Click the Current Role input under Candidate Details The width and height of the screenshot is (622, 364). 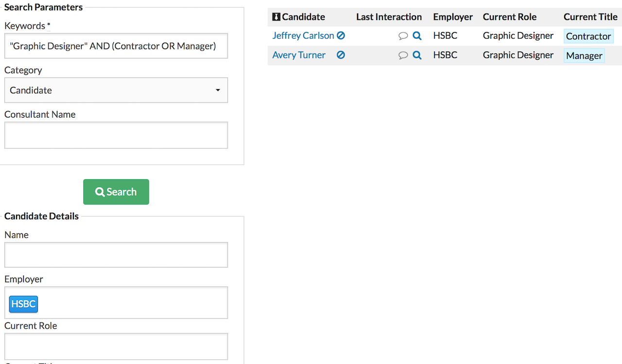coord(116,346)
